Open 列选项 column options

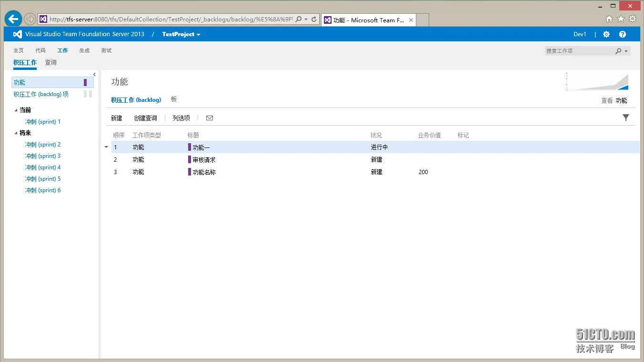[x=181, y=118]
